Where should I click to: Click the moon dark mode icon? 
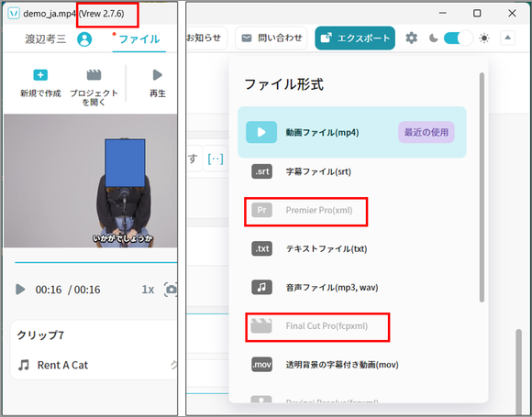433,38
